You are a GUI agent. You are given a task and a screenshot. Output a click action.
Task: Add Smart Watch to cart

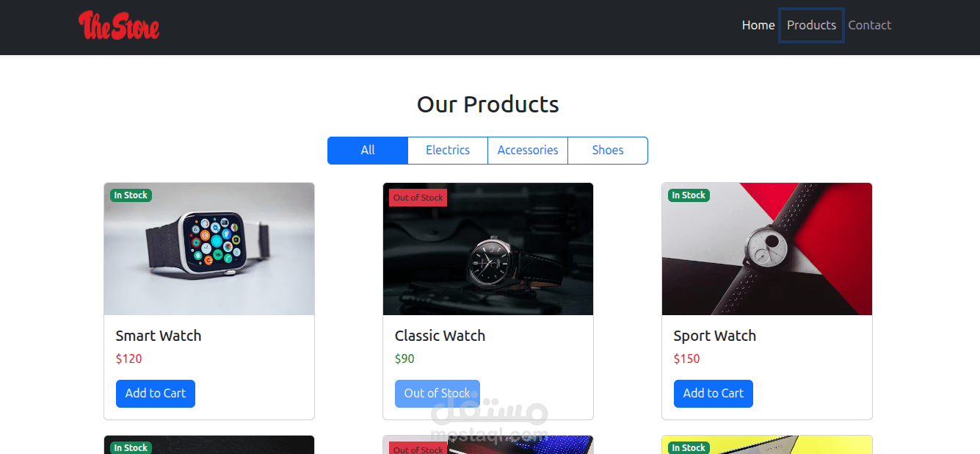click(x=156, y=394)
